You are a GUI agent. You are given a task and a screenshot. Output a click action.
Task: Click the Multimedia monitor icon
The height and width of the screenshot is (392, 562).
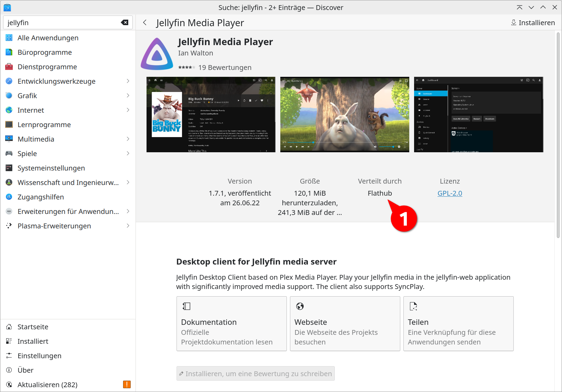tap(9, 139)
